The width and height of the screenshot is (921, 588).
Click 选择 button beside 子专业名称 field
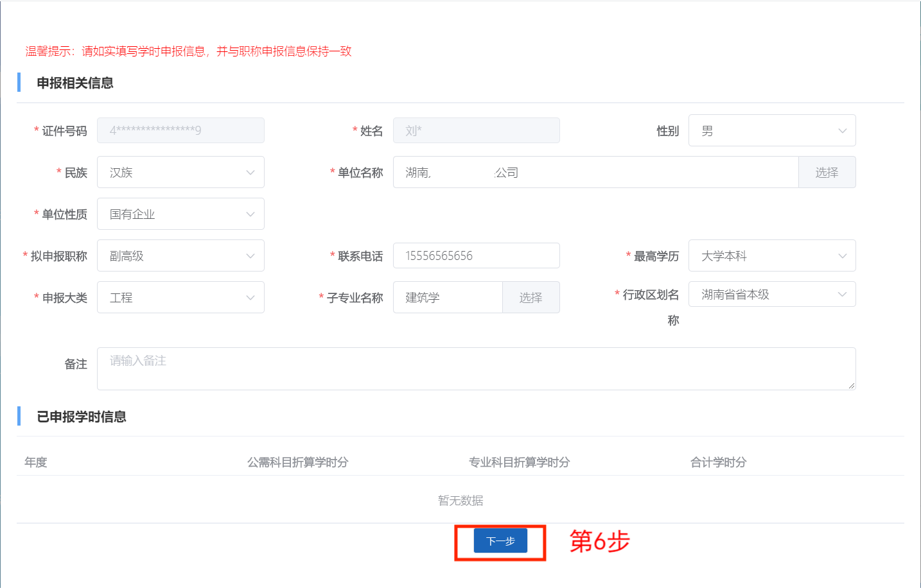(531, 298)
